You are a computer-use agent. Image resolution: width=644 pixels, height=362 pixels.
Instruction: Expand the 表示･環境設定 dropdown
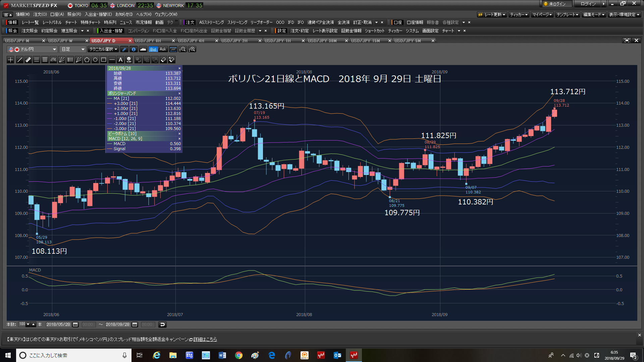624,15
